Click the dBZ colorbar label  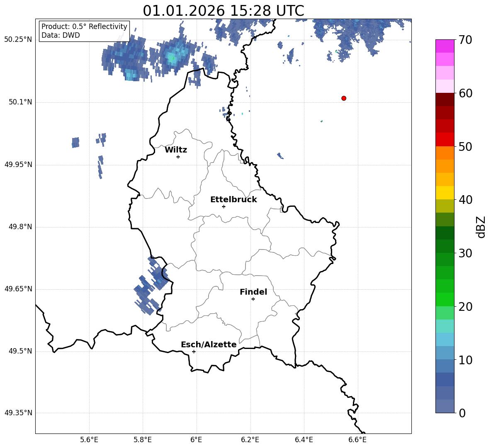click(x=481, y=227)
